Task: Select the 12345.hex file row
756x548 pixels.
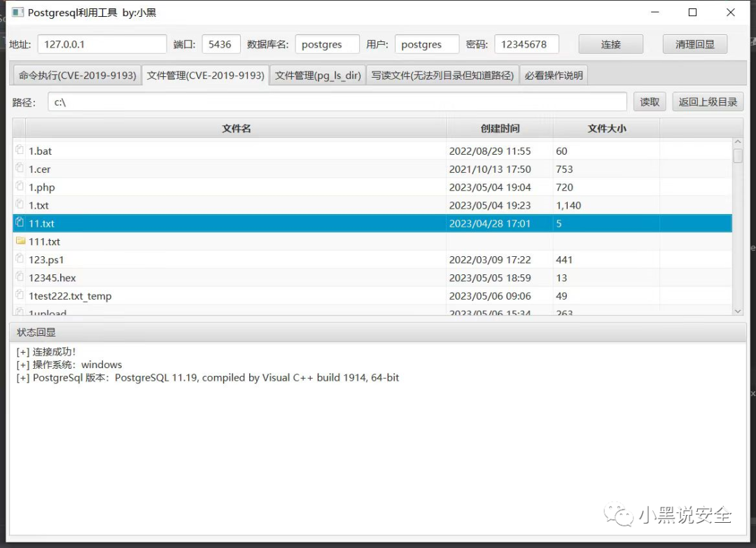Action: [x=372, y=278]
